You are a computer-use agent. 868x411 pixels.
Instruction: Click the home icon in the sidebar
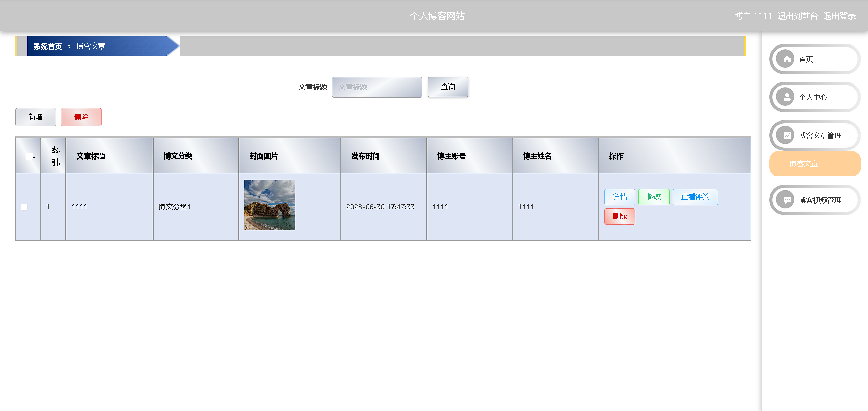pyautogui.click(x=787, y=59)
